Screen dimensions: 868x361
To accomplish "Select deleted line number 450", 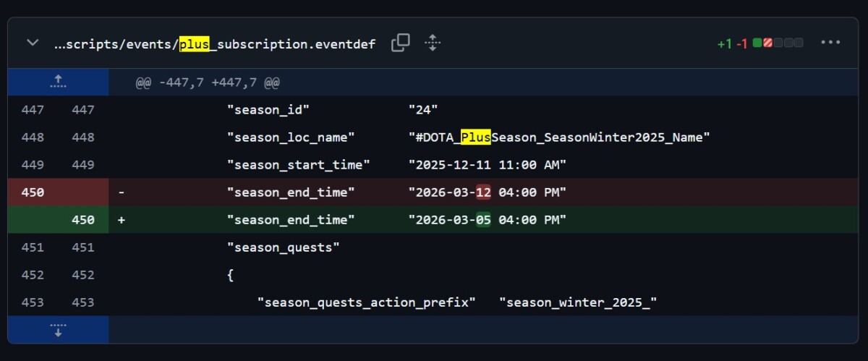I will pos(33,192).
